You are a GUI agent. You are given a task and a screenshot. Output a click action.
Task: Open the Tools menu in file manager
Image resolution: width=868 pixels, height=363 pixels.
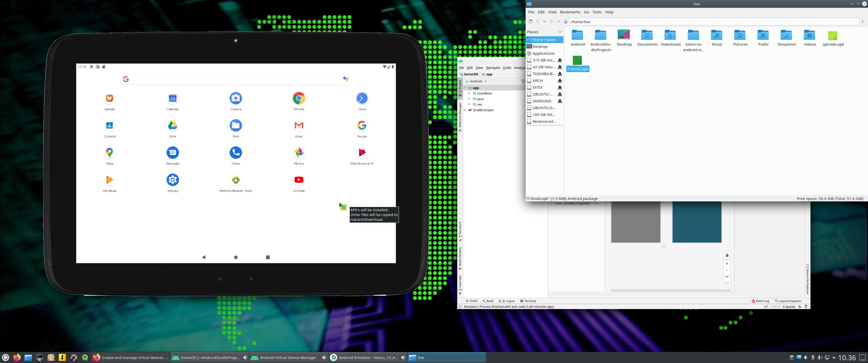pos(597,12)
